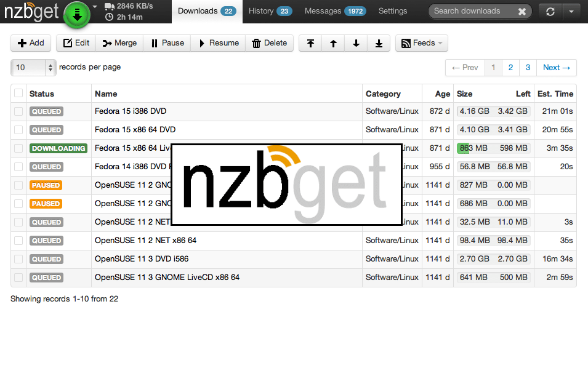
Task: Go to page 2 of the list
Action: coord(511,68)
